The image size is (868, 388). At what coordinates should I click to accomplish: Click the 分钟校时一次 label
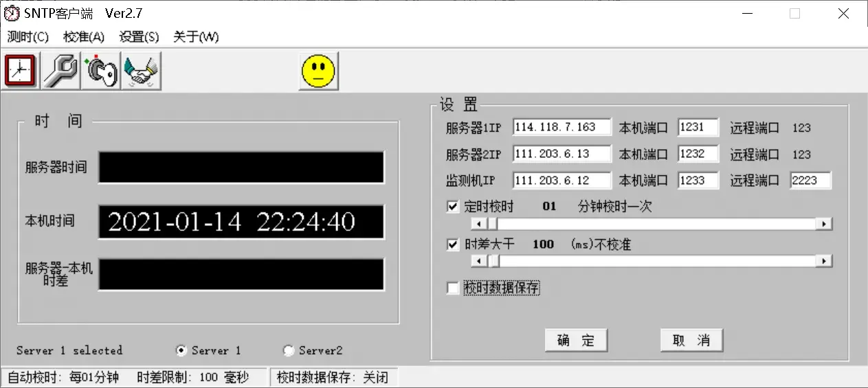point(614,207)
